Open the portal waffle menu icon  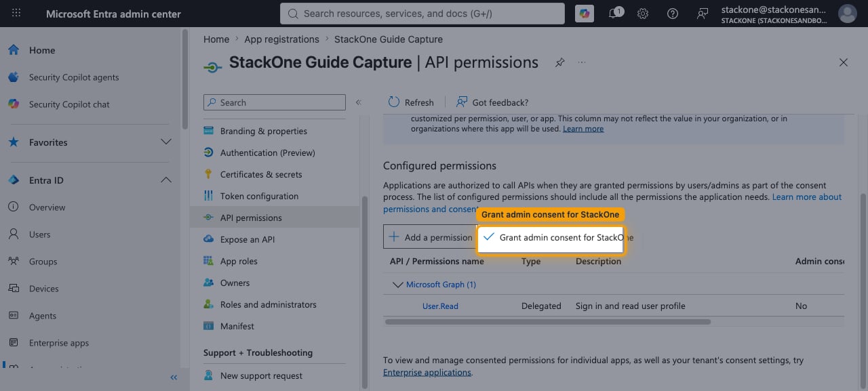[16, 14]
